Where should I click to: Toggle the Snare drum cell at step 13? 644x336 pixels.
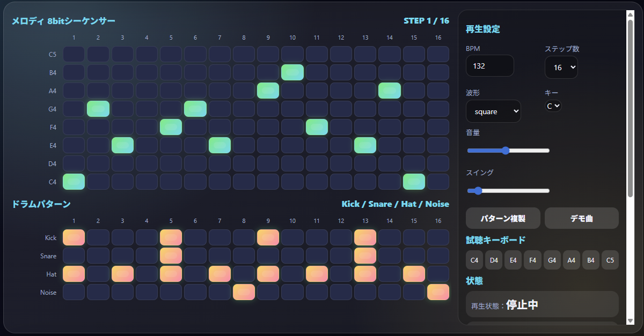pos(365,256)
